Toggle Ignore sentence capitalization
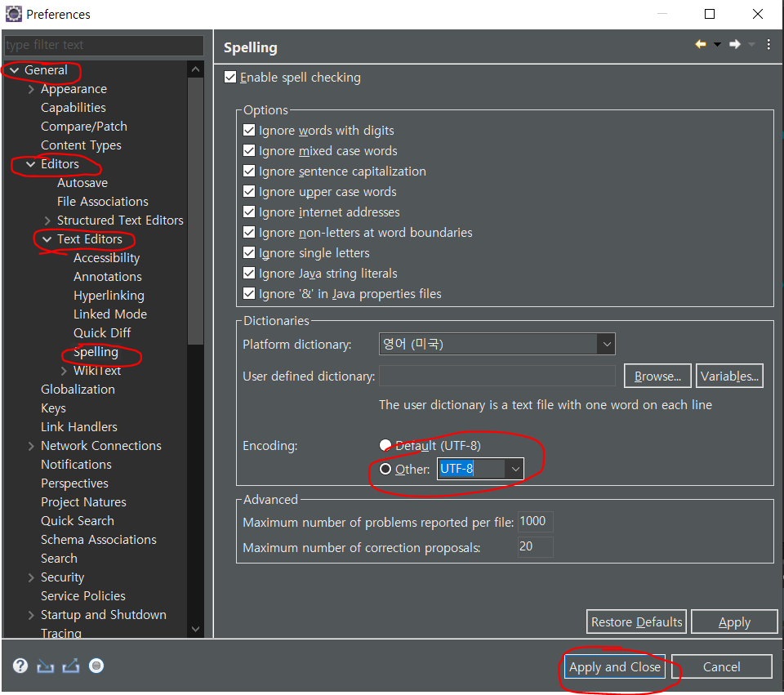The image size is (784, 695). [x=249, y=172]
